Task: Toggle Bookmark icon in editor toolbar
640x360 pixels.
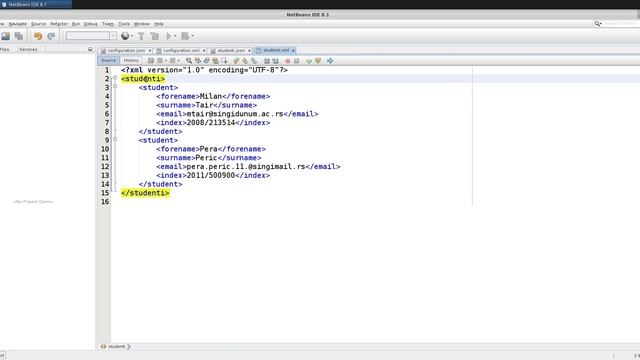Action: [254, 61]
